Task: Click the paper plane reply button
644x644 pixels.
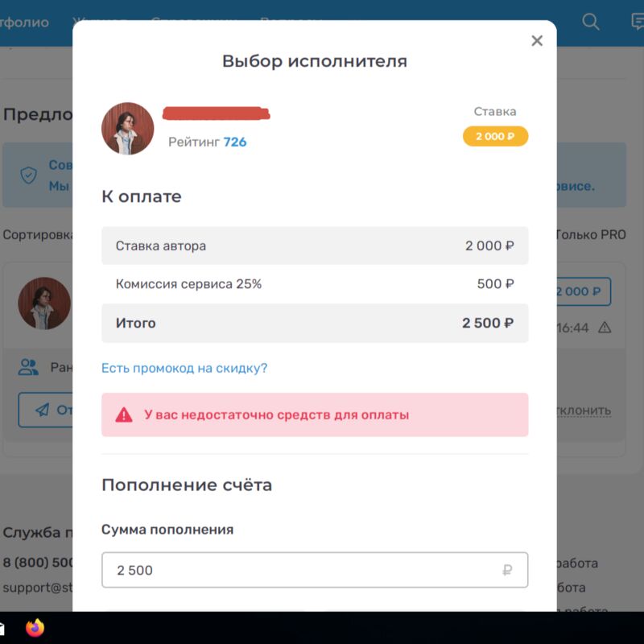Action: (x=46, y=410)
